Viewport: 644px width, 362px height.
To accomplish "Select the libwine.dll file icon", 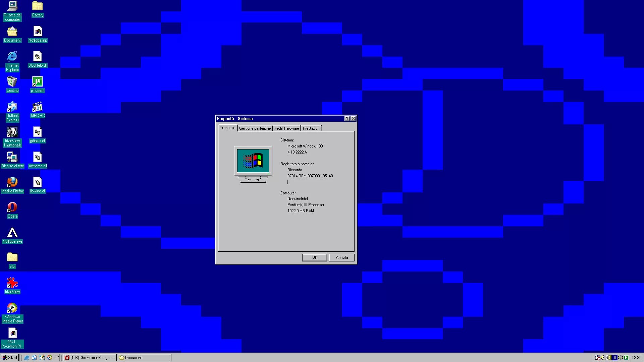I will [x=38, y=185].
